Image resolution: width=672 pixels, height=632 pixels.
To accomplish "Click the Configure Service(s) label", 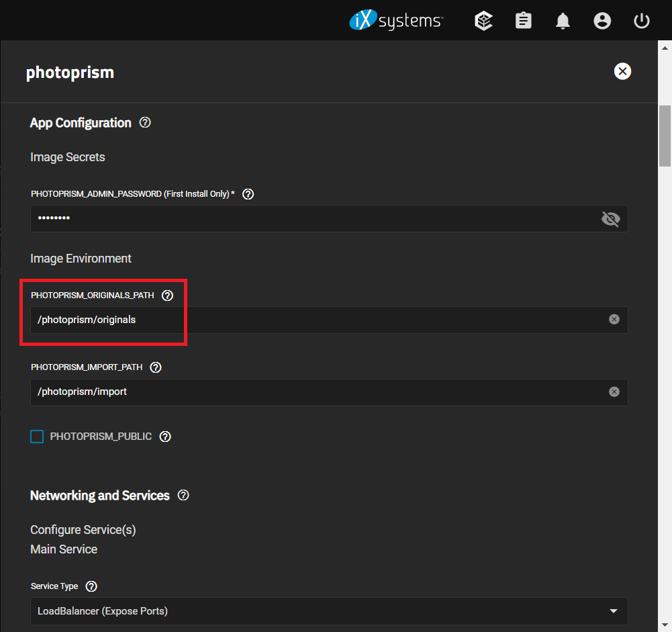I will pyautogui.click(x=83, y=530).
